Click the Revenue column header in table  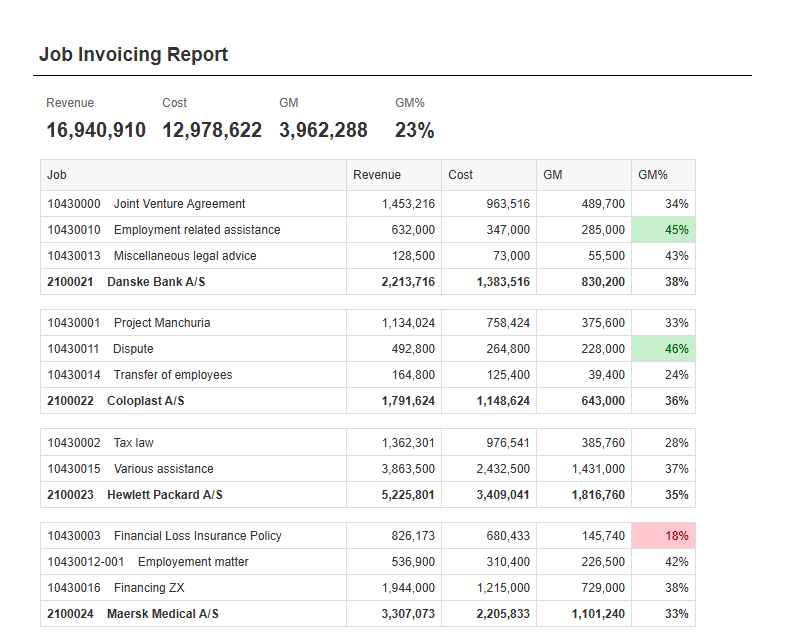[x=394, y=175]
